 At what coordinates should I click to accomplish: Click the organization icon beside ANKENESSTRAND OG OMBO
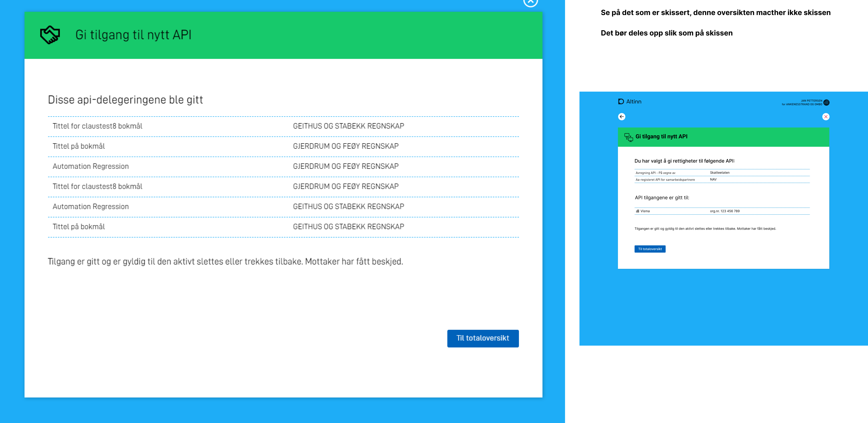(x=827, y=102)
